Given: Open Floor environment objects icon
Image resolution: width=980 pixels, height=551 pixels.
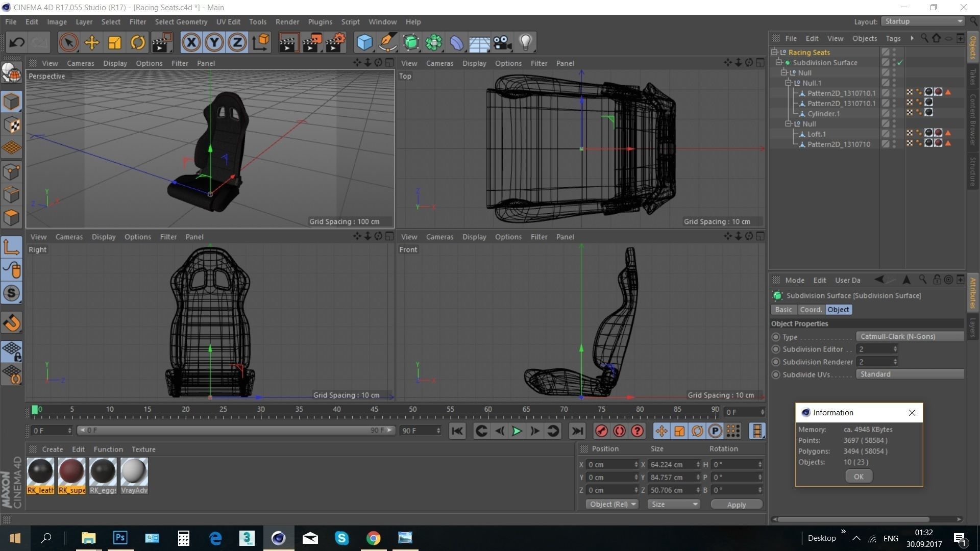Looking at the screenshot, I should tap(480, 42).
